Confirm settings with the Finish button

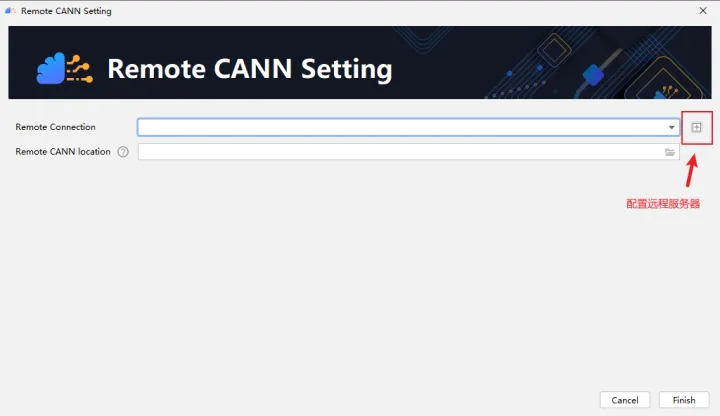[x=684, y=400]
